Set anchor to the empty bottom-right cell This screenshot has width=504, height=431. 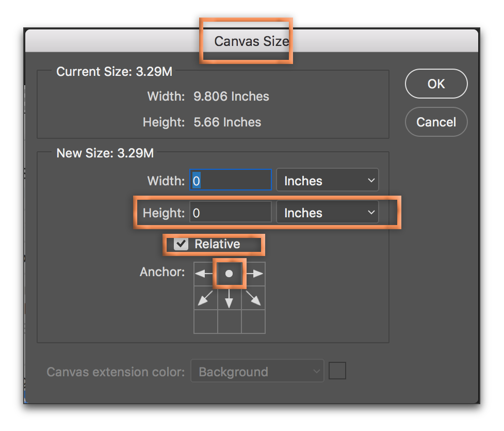[253, 322]
